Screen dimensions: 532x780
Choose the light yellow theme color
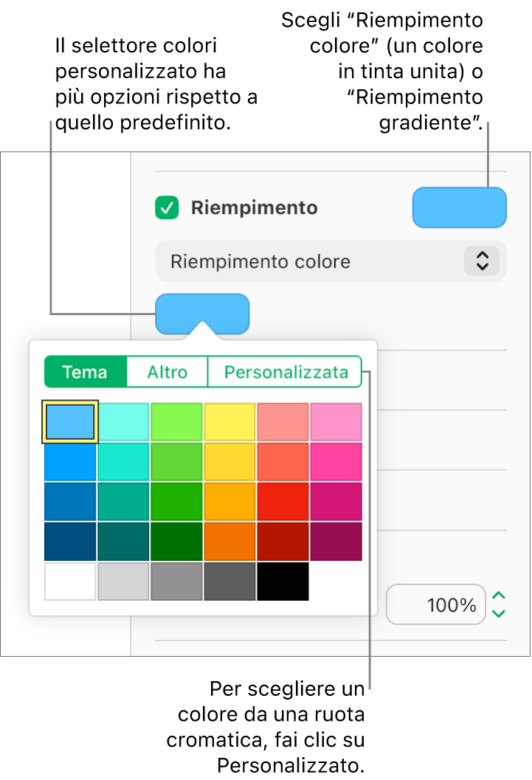[229, 421]
